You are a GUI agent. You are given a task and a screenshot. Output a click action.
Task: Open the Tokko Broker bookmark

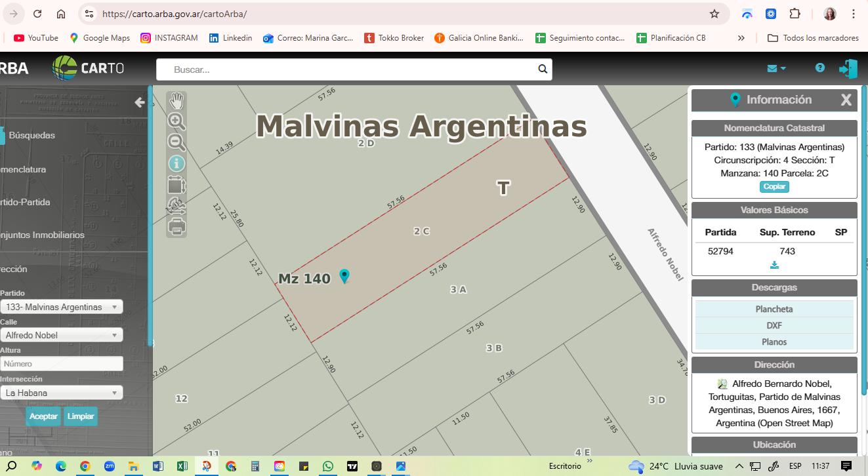tap(394, 38)
